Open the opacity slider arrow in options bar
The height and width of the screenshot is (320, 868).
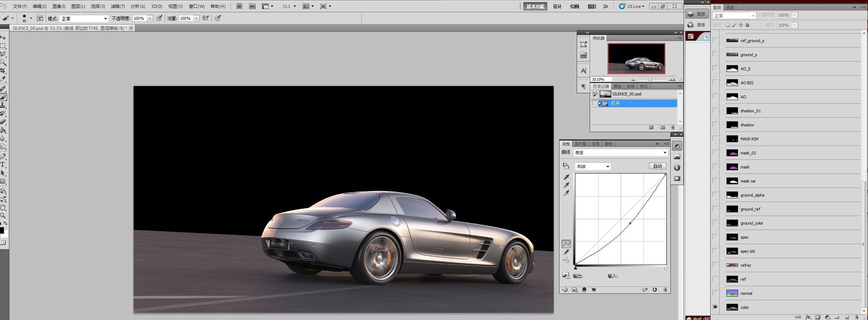click(x=150, y=18)
